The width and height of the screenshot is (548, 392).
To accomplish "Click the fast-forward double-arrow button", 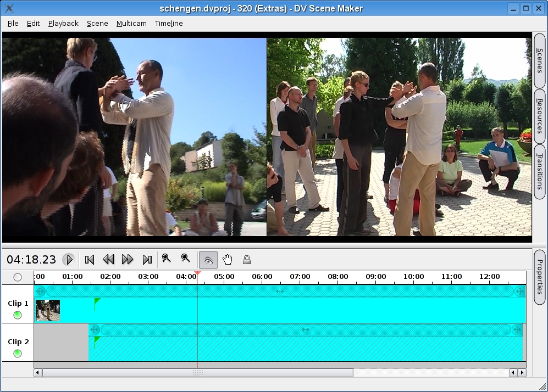I will coord(128,260).
